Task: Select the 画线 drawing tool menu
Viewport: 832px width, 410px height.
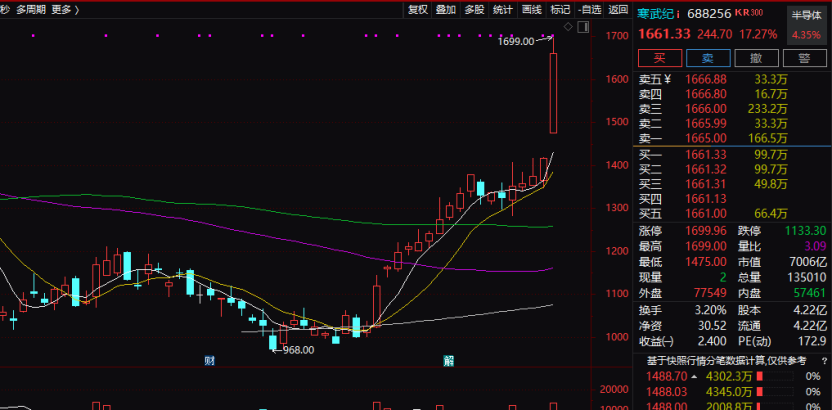Action: click(x=532, y=9)
